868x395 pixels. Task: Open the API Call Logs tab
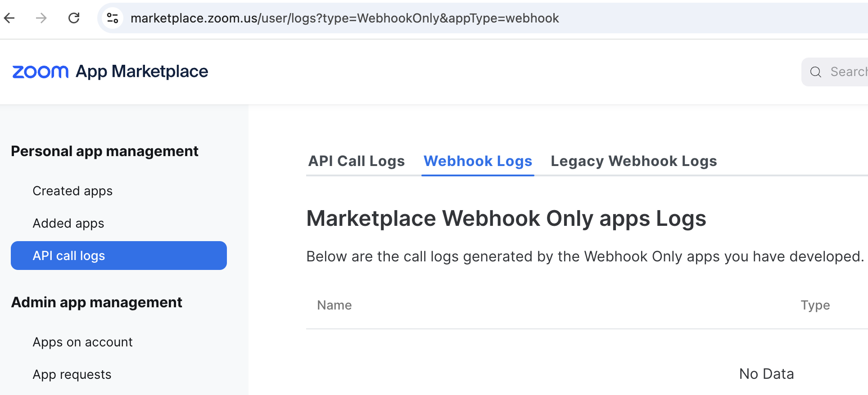click(x=356, y=161)
